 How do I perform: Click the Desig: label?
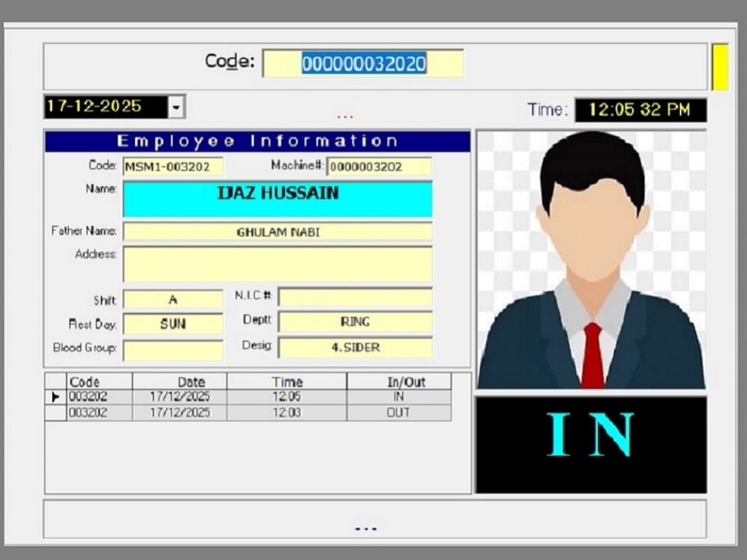[x=257, y=345]
